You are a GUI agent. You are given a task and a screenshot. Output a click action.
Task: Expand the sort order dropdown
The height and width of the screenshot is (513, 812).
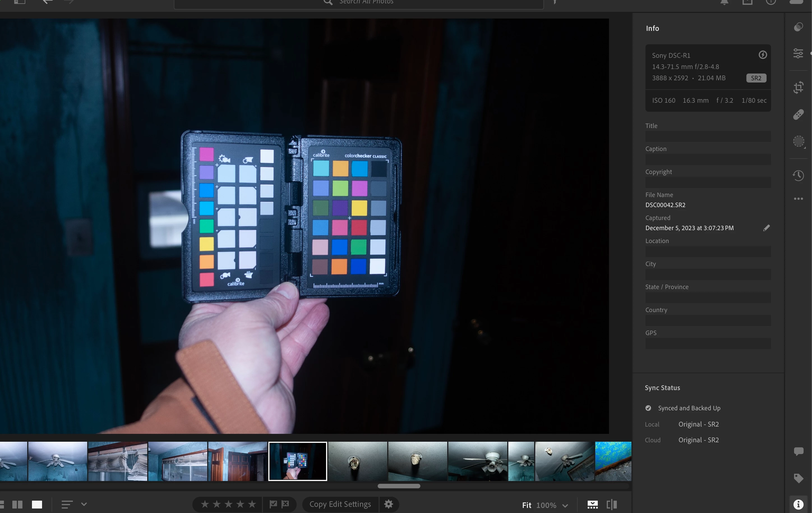pos(84,504)
